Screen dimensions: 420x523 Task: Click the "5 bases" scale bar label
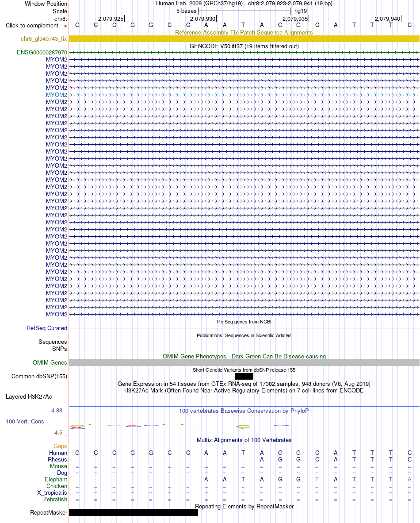click(186, 11)
